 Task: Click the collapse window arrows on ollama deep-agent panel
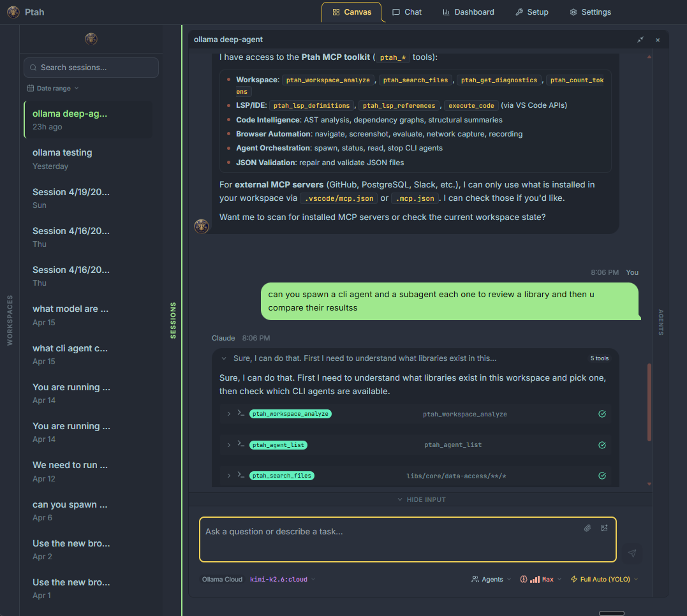click(x=640, y=39)
